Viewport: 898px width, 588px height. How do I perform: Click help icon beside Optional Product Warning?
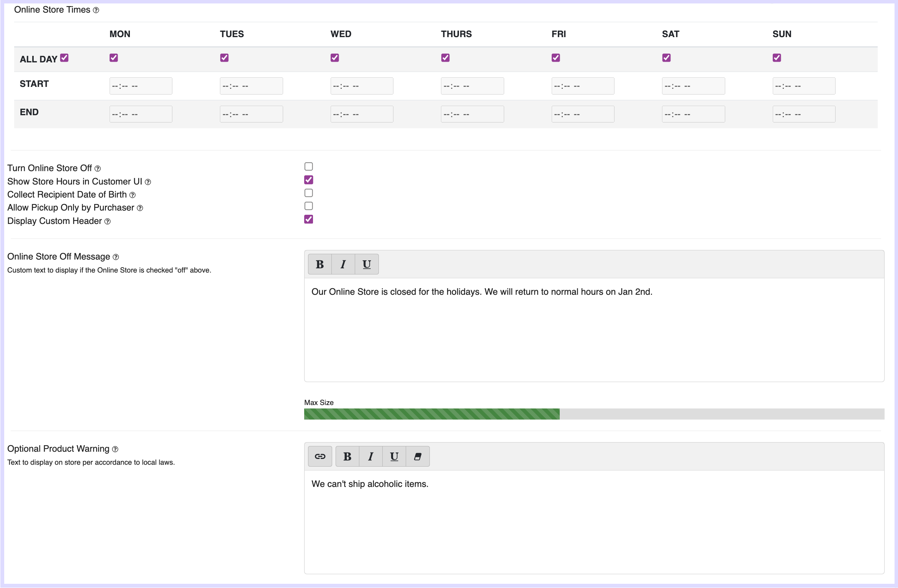coord(115,449)
